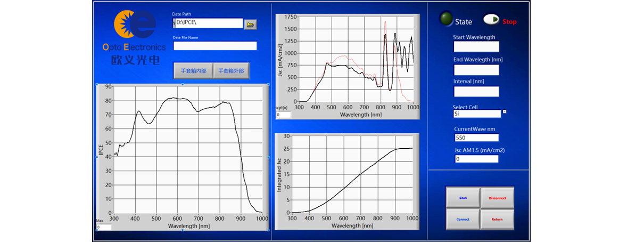This screenshot has width=644, height=242.
Task: Open the Select Cell dropdown arrow
Action: (505, 111)
